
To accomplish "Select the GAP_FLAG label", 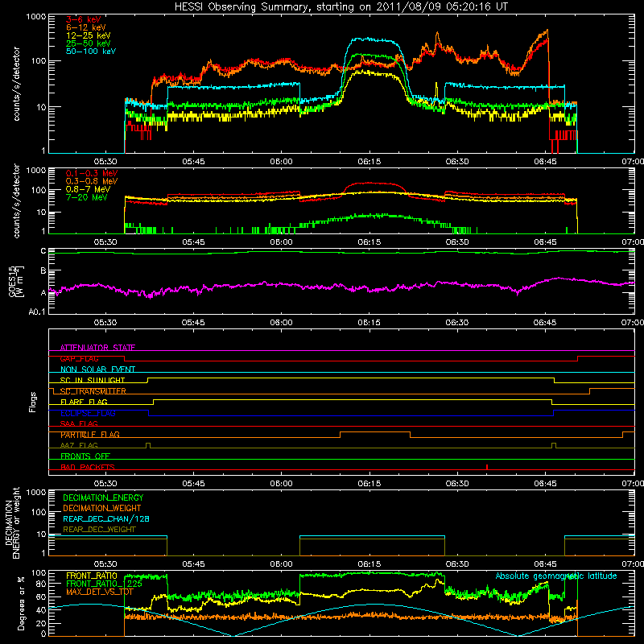I will point(79,358).
